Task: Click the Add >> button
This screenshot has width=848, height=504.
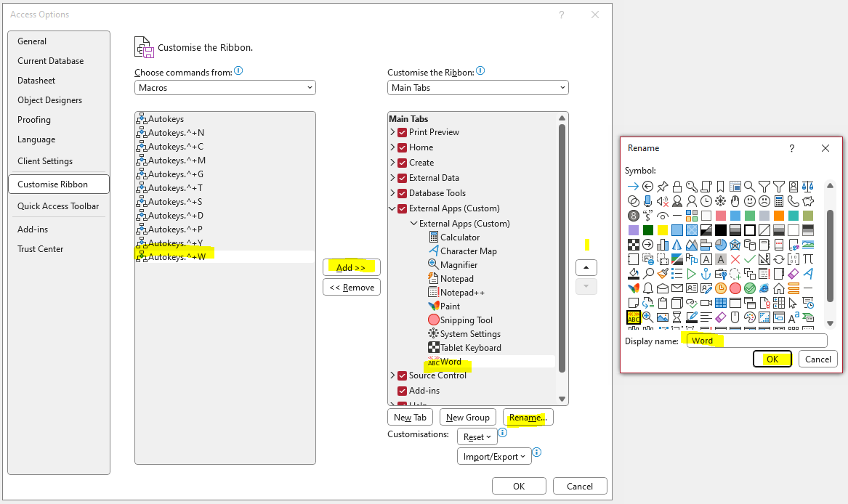Action: pyautogui.click(x=352, y=267)
